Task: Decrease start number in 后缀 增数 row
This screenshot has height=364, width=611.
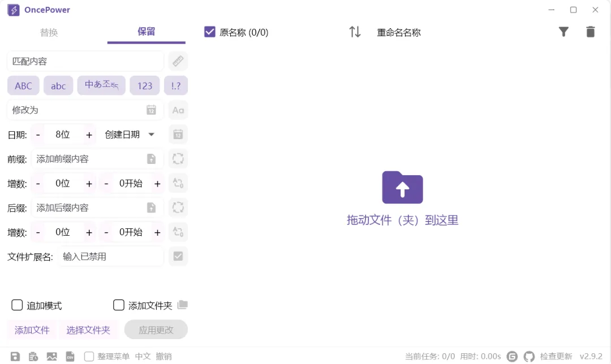Action: [106, 232]
